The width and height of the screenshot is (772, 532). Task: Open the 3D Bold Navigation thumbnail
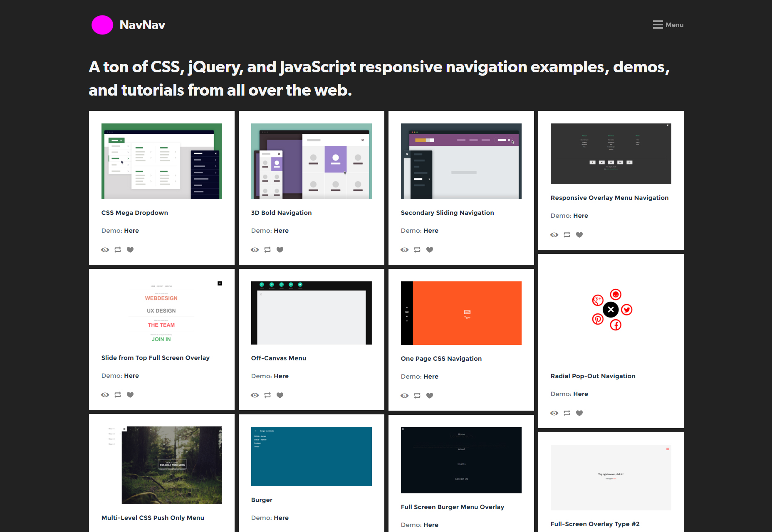click(312, 161)
